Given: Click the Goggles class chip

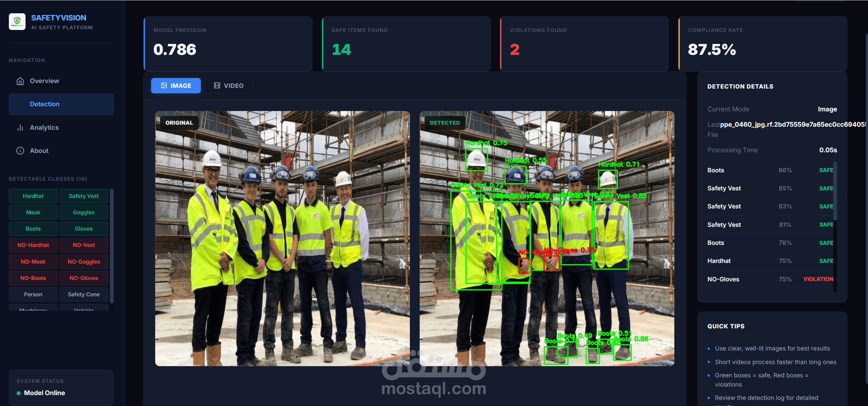Looking at the screenshot, I should point(84,213).
